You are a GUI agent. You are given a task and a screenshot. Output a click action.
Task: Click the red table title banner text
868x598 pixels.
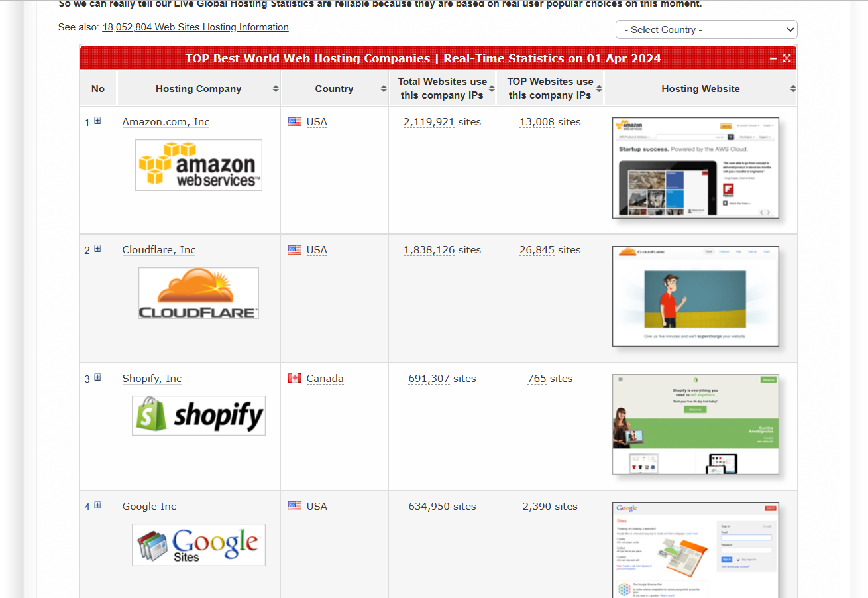point(423,58)
